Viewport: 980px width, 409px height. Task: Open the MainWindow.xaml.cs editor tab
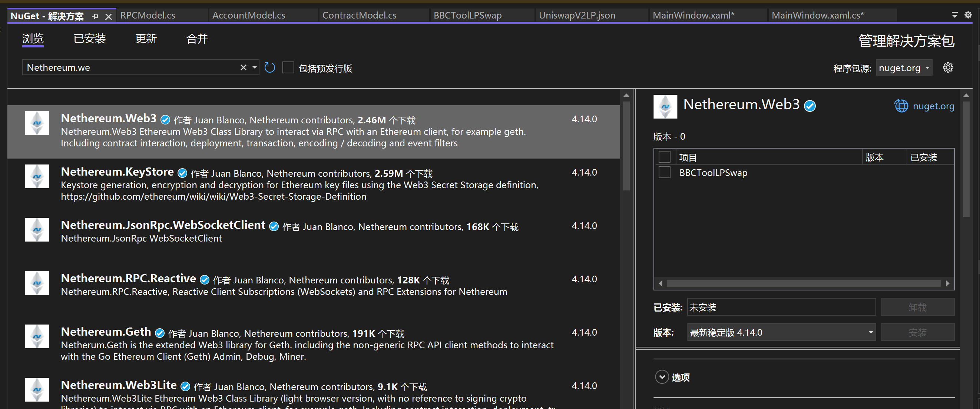tap(818, 15)
